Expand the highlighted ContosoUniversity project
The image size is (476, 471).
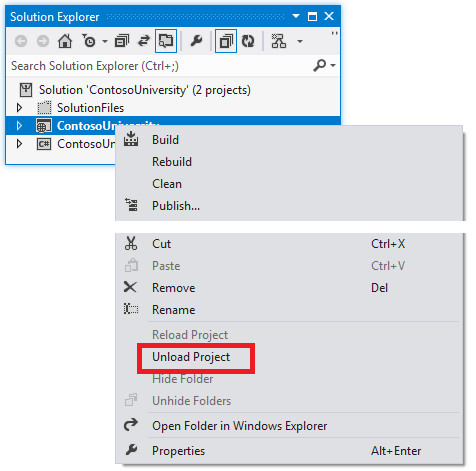coord(19,126)
